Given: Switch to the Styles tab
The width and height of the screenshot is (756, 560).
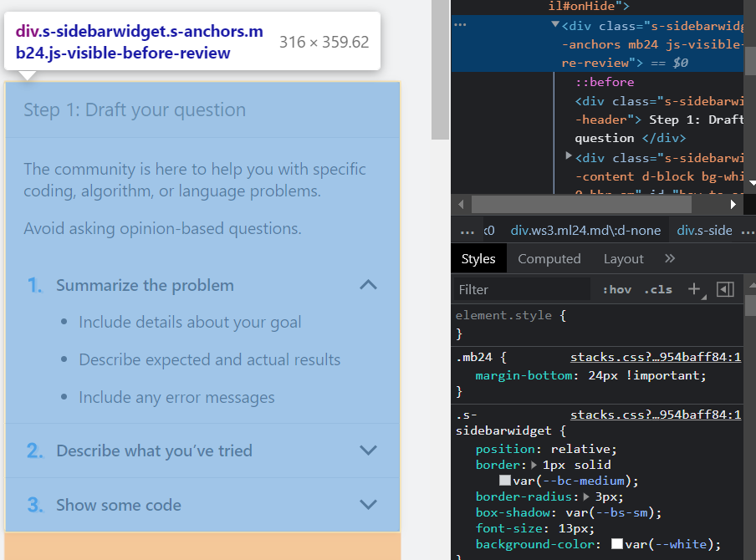Looking at the screenshot, I should pyautogui.click(x=478, y=259).
